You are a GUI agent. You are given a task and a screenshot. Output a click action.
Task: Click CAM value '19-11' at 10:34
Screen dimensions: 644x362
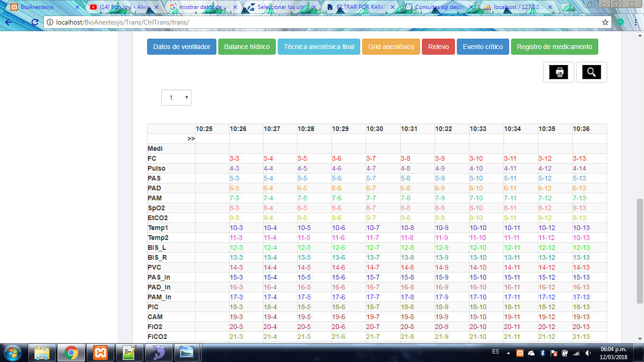[x=512, y=317]
